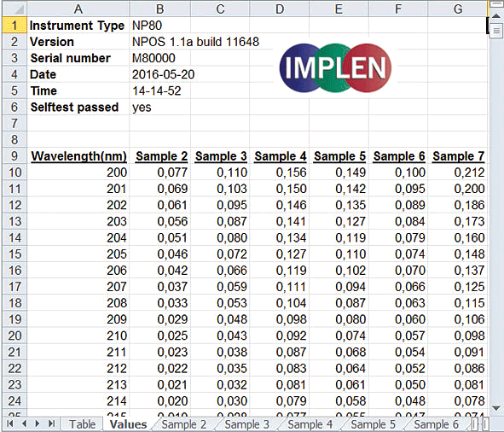Open the Sample 4 sheet tab
The height and width of the screenshot is (432, 504).
point(310,424)
